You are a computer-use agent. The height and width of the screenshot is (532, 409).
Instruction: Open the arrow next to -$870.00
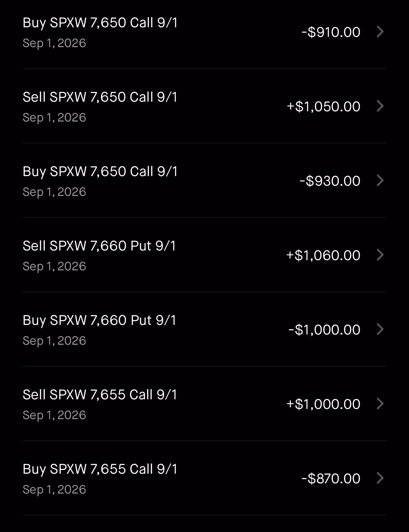point(380,478)
